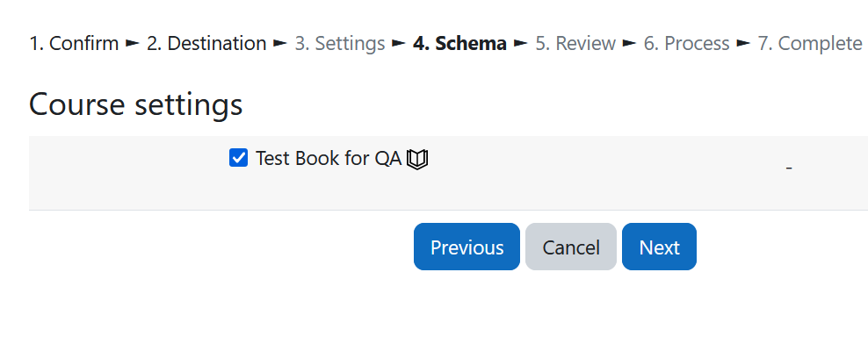Continue with the Next button
Image resolution: width=868 pixels, height=351 pixels.
click(659, 247)
